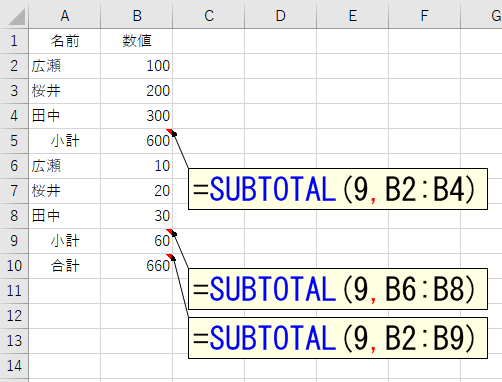Select column B header

(137, 16)
